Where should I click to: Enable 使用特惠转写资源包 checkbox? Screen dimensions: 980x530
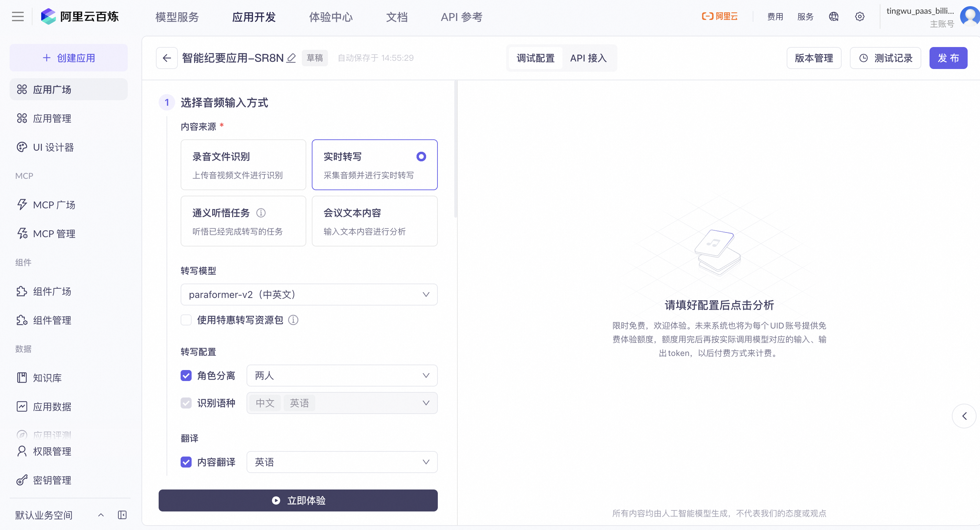tap(186, 320)
